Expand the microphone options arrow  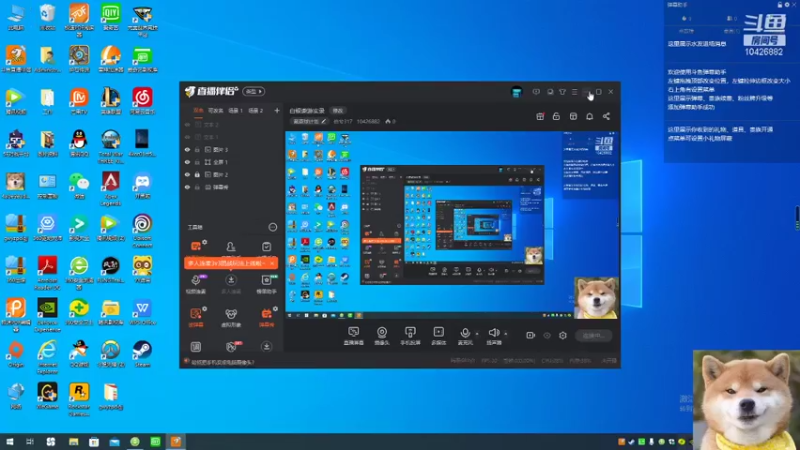[477, 334]
